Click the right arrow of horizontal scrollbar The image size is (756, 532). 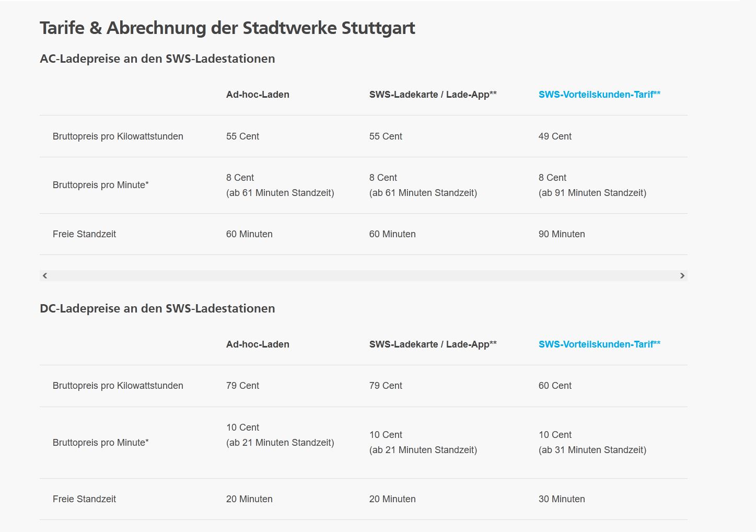pos(682,275)
